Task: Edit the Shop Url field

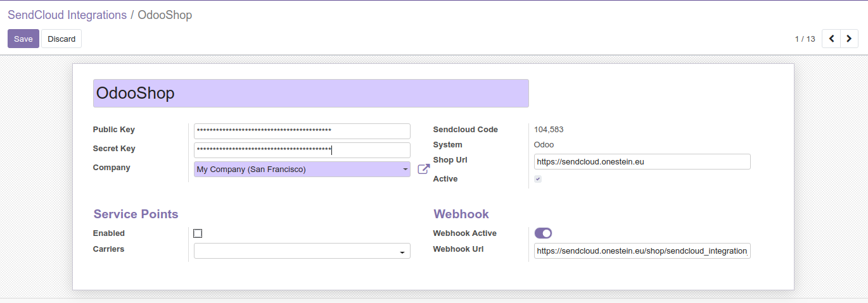Action: (x=642, y=161)
